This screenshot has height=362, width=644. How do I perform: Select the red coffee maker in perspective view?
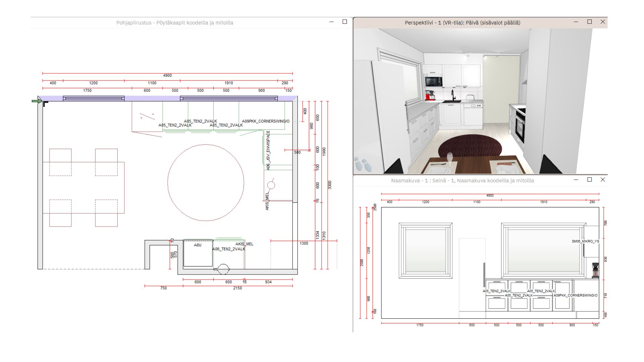click(430, 95)
